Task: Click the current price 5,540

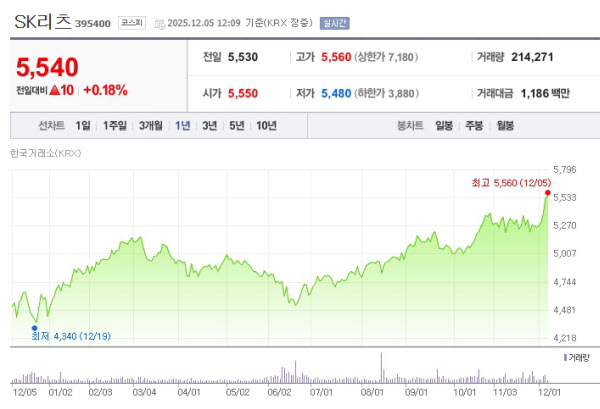Action: click(x=47, y=67)
